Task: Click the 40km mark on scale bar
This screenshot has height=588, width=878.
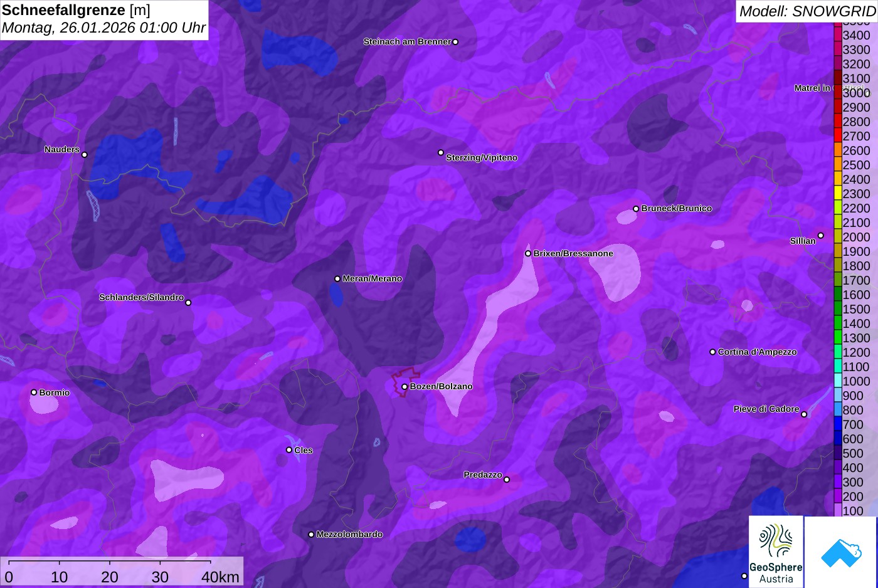Action: click(220, 577)
